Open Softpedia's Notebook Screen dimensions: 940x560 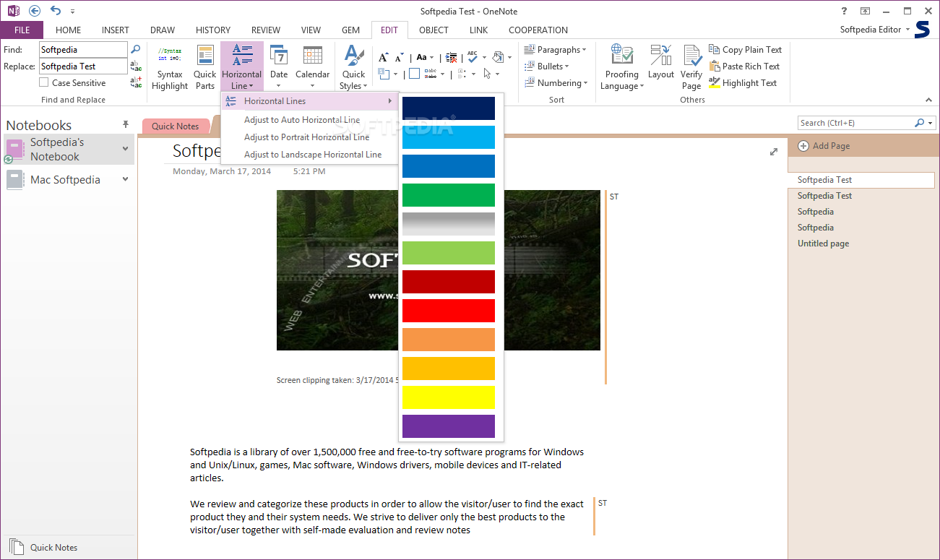click(x=57, y=150)
